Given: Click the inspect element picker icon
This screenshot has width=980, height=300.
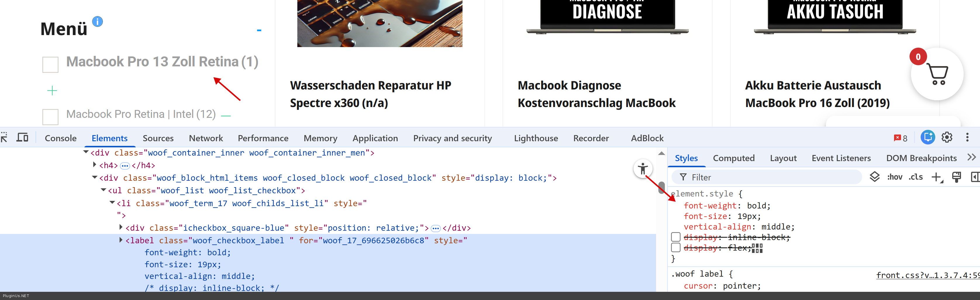Looking at the screenshot, I should (x=4, y=137).
